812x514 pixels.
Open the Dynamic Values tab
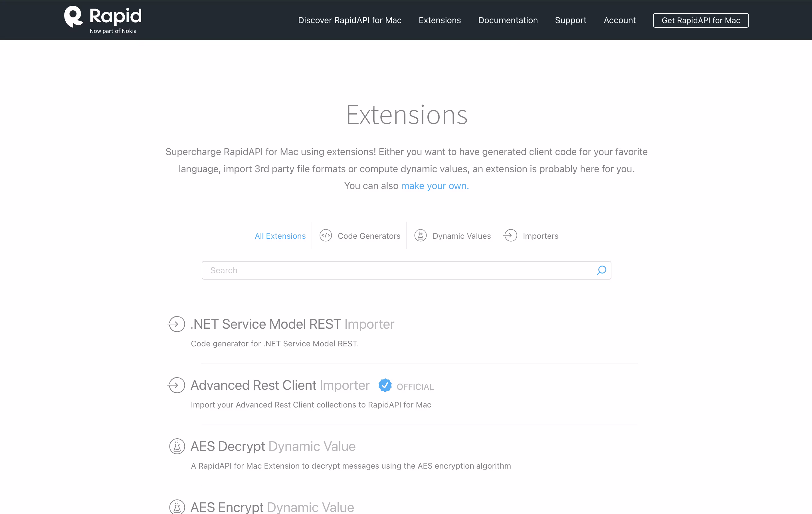click(461, 236)
